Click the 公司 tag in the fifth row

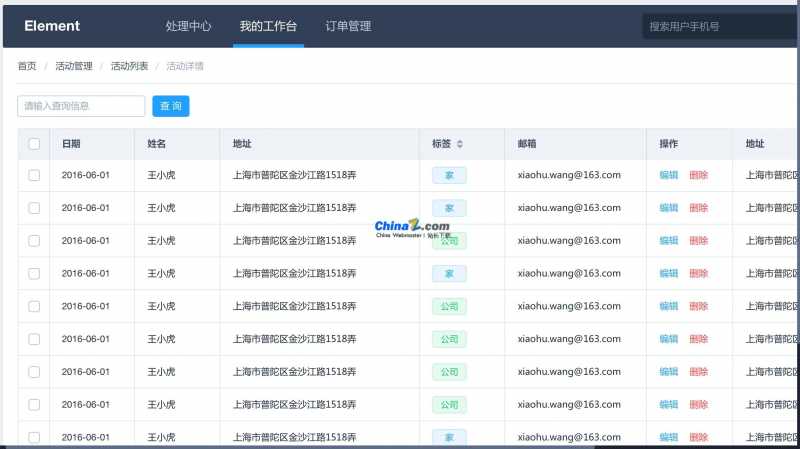tap(449, 306)
